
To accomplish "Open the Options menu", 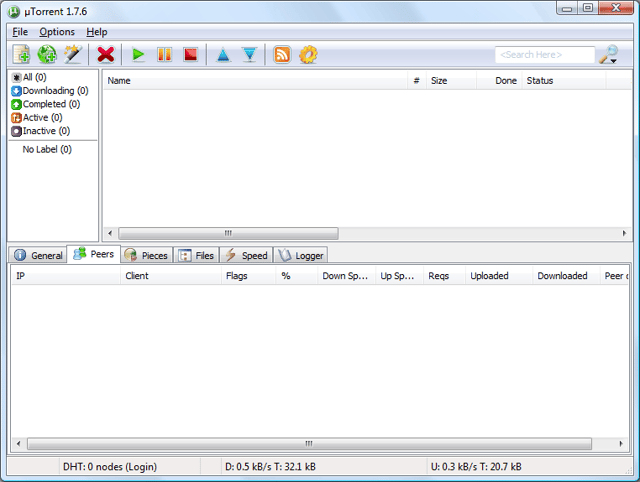I will click(x=57, y=32).
